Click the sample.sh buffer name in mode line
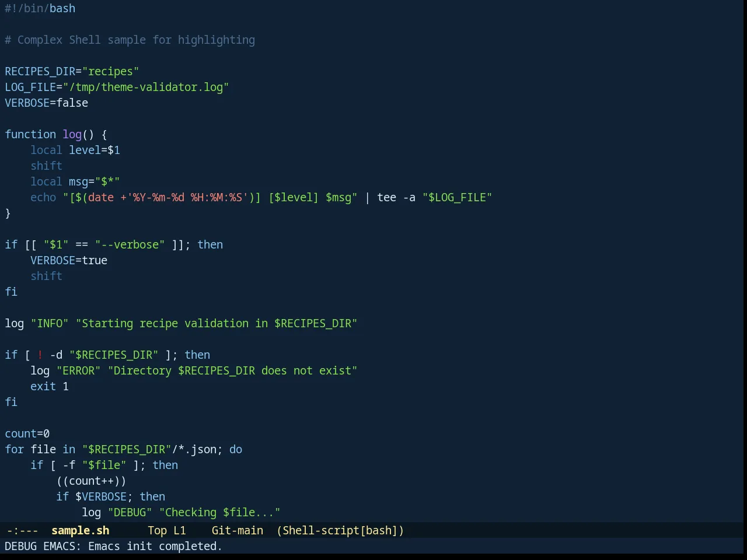Viewport: 747px width, 560px height. (81, 530)
